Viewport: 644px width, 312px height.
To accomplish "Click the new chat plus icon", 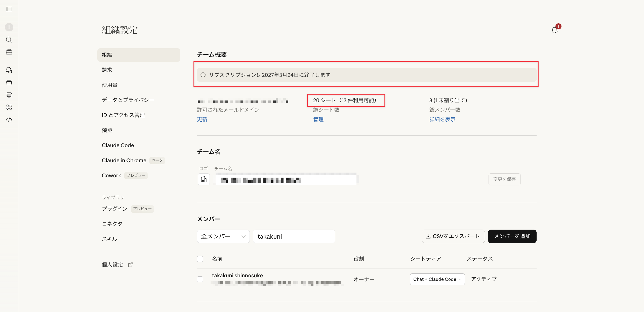I will click(x=9, y=27).
